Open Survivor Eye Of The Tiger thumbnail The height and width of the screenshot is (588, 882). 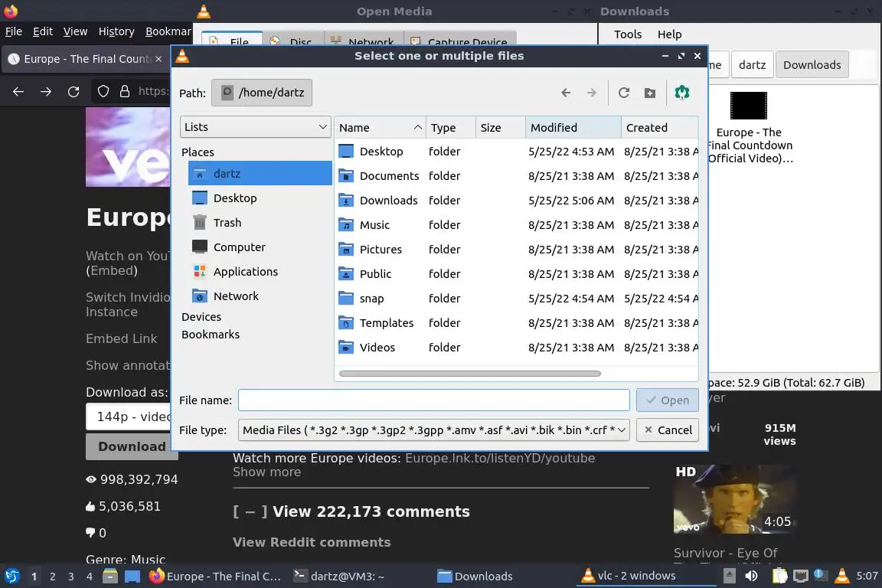[735, 499]
